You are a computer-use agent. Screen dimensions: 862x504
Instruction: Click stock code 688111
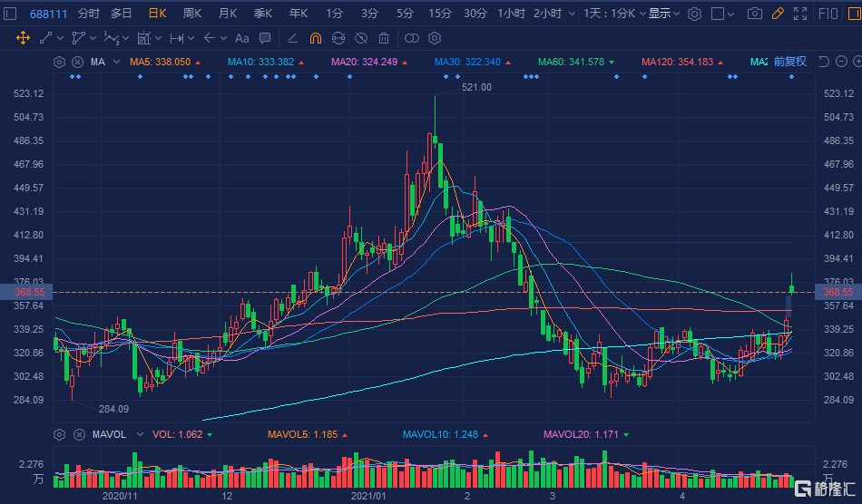coord(48,14)
